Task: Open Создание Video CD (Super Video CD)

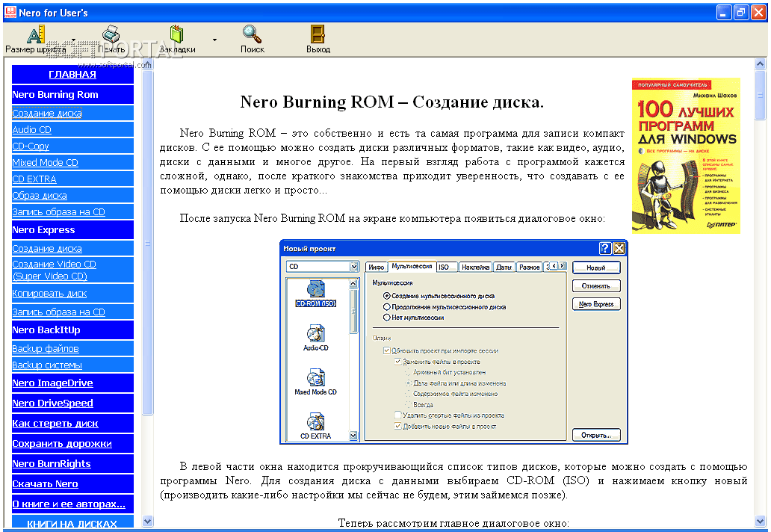Action: 54,270
